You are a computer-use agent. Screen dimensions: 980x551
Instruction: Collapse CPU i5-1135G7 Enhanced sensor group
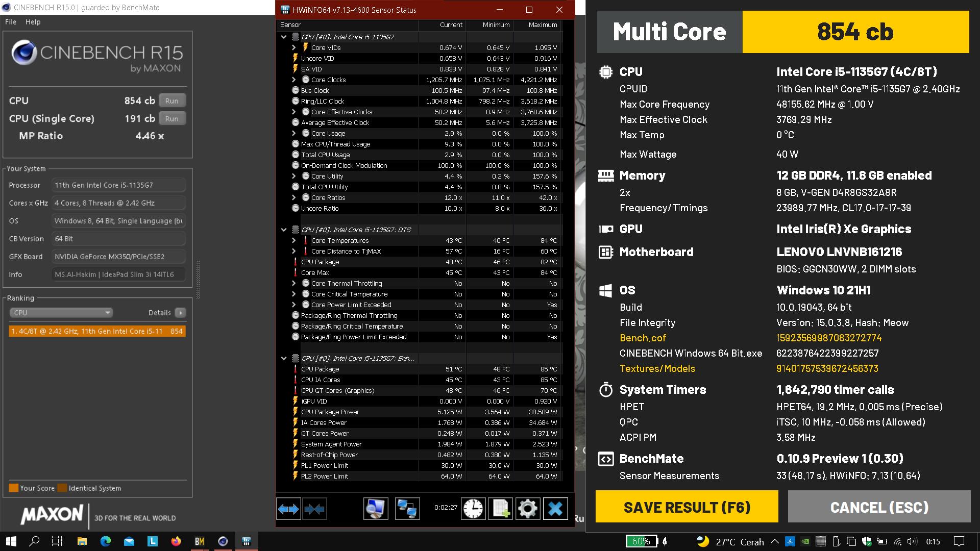[284, 358]
